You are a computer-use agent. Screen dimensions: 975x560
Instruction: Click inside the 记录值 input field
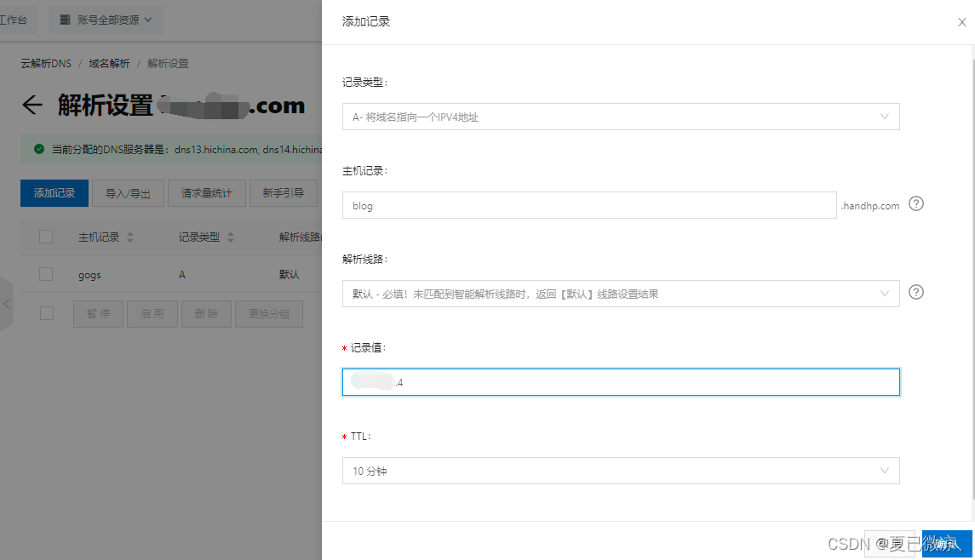(622, 381)
